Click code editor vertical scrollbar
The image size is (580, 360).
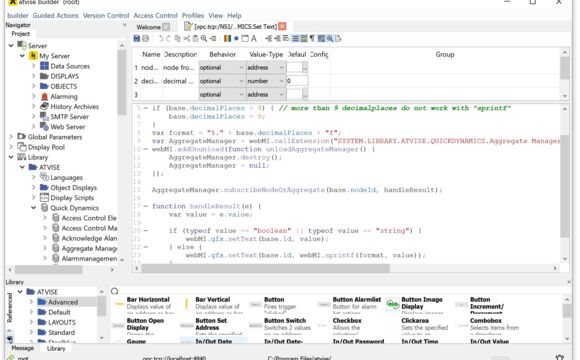564,186
